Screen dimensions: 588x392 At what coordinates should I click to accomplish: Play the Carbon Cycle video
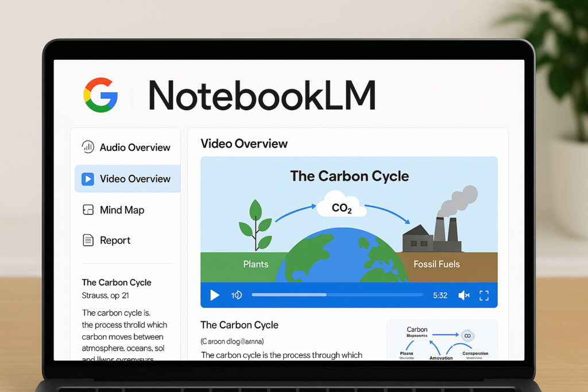pyautogui.click(x=215, y=296)
